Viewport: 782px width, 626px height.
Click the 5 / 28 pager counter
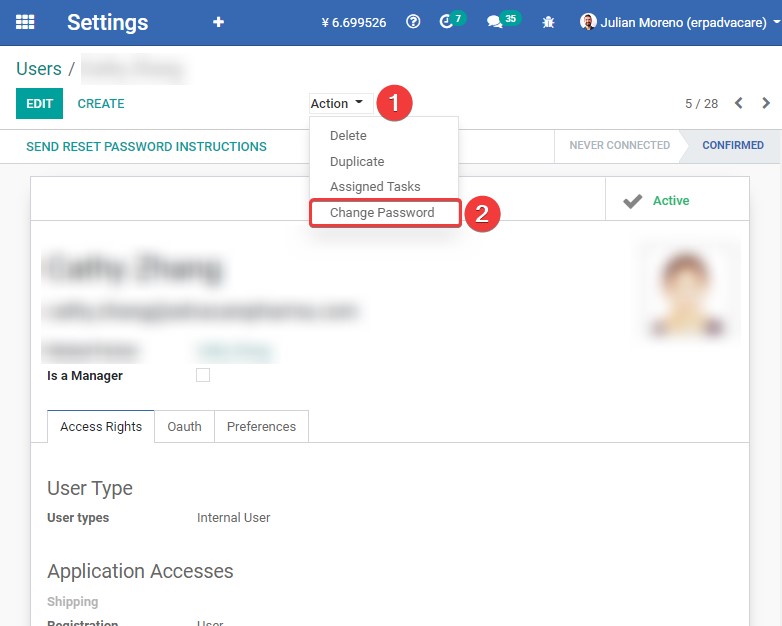[701, 104]
